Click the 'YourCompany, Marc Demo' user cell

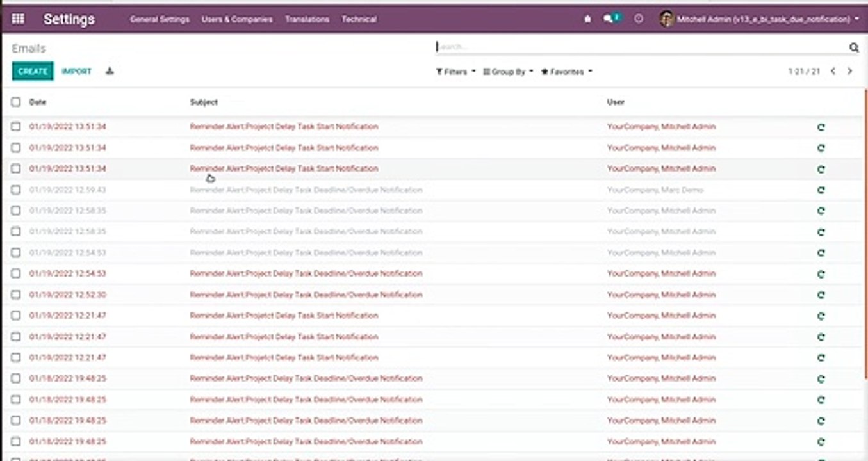655,190
